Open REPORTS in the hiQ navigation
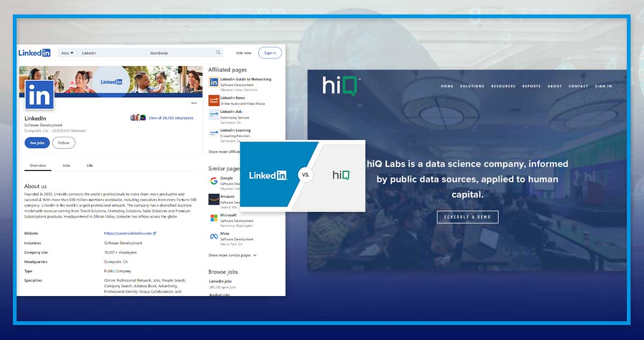The image size is (644, 340). 531,86
